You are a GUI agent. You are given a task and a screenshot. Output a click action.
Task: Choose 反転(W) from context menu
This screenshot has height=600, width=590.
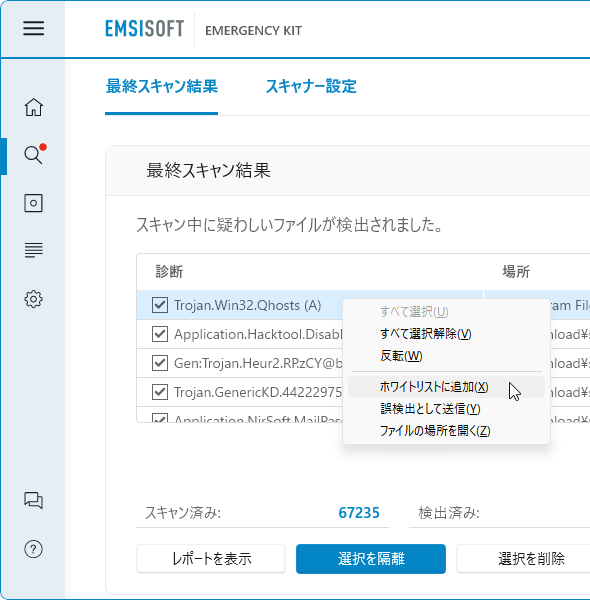[446, 355]
